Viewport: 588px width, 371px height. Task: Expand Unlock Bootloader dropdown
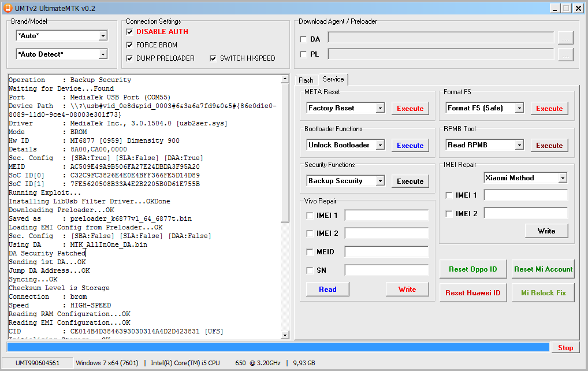[380, 145]
